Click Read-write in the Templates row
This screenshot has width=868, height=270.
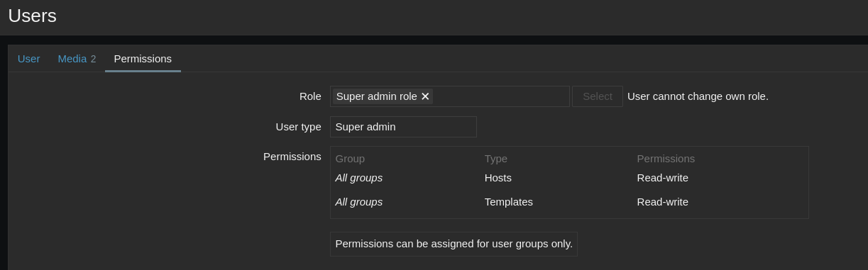click(x=663, y=202)
